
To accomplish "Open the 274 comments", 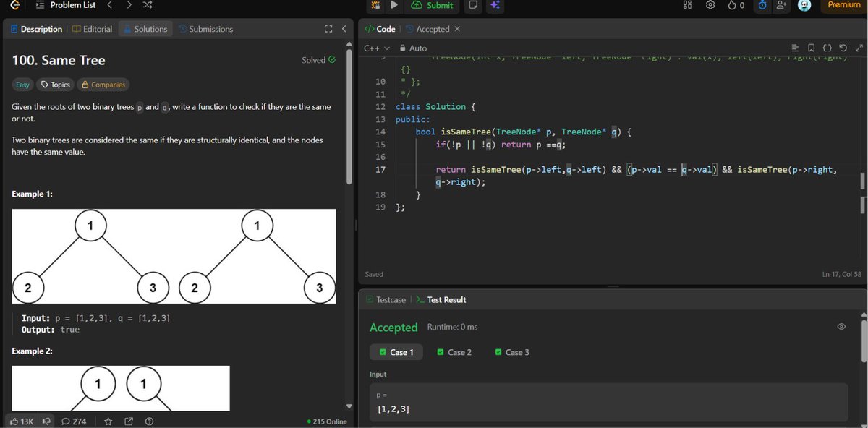I will tap(74, 421).
